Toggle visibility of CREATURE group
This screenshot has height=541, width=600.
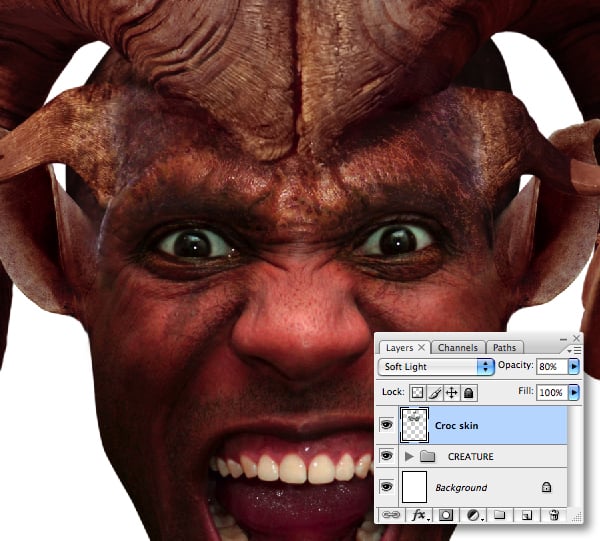386,456
